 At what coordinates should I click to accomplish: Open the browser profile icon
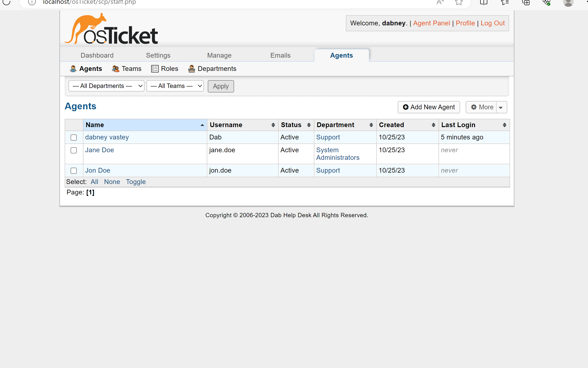click(568, 2)
